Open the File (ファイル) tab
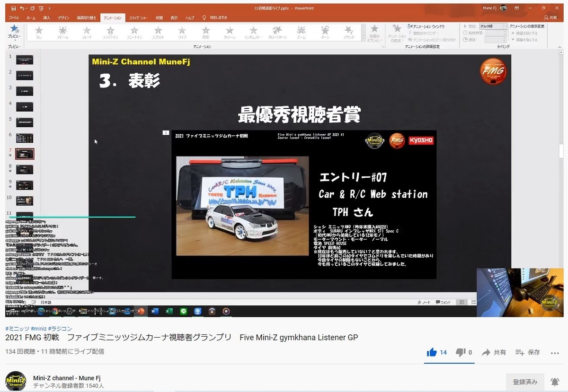 tap(14, 17)
